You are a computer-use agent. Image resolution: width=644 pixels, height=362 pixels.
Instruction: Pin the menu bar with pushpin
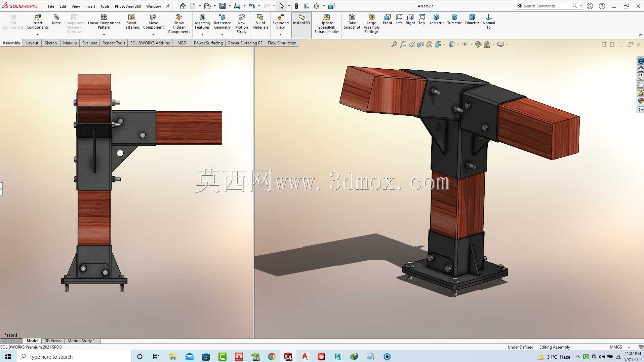(168, 6)
